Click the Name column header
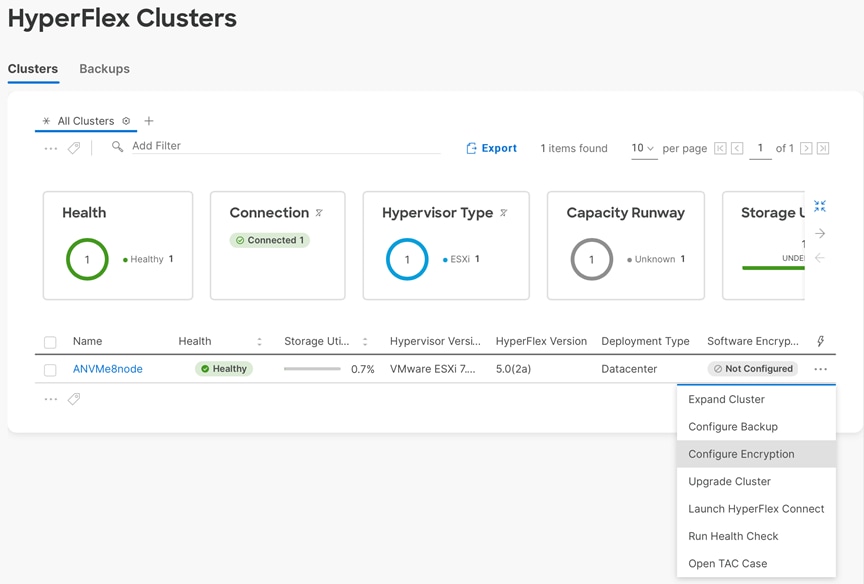Viewport: 864px width, 584px height. coord(87,341)
